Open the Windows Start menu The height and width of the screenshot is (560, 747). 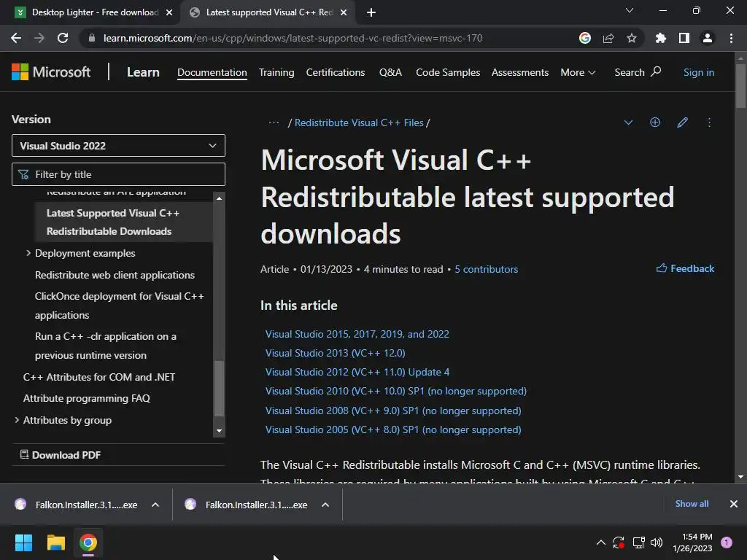pos(23,542)
